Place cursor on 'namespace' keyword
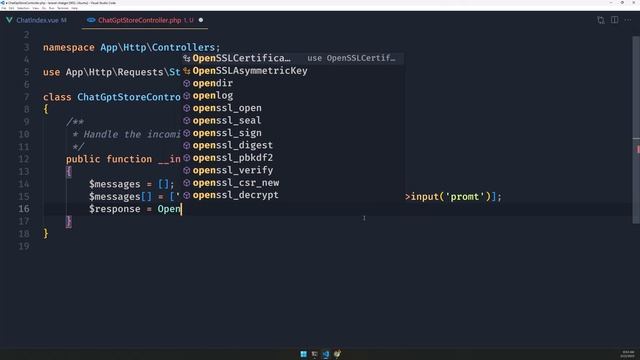 [69, 48]
